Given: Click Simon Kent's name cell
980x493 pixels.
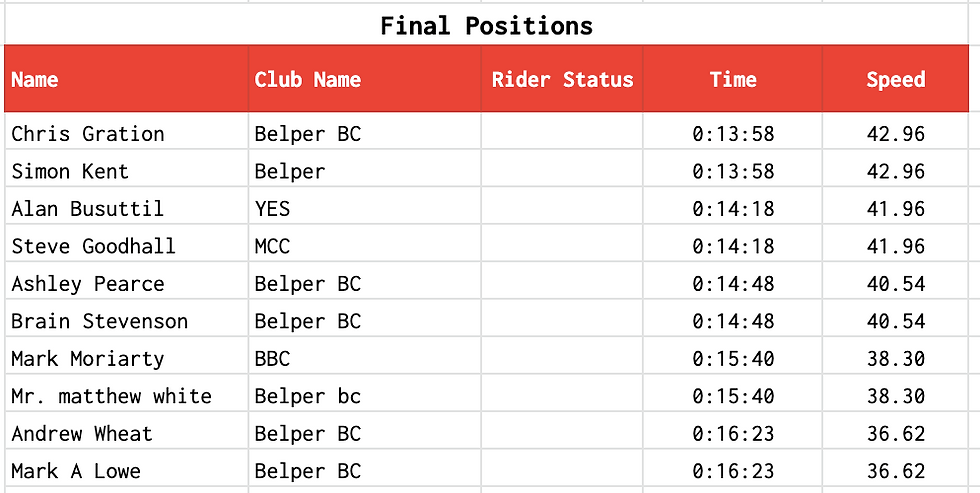Looking at the screenshot, I should tap(70, 171).
